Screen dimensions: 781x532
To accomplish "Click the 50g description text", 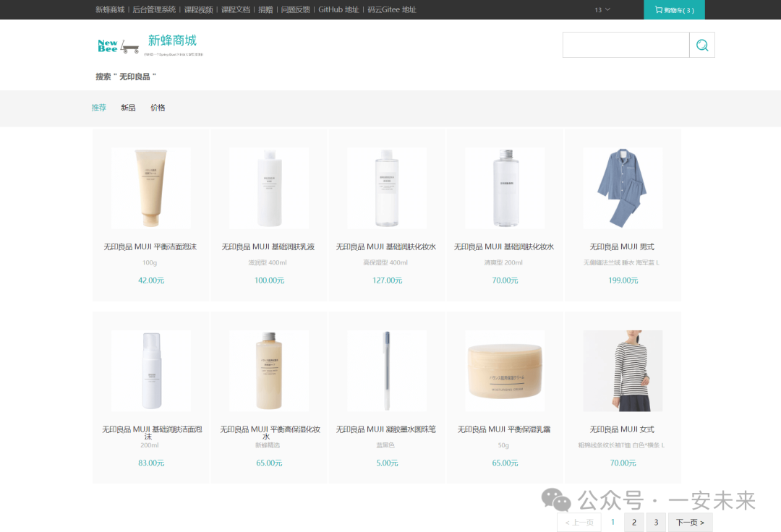I will pos(503,445).
